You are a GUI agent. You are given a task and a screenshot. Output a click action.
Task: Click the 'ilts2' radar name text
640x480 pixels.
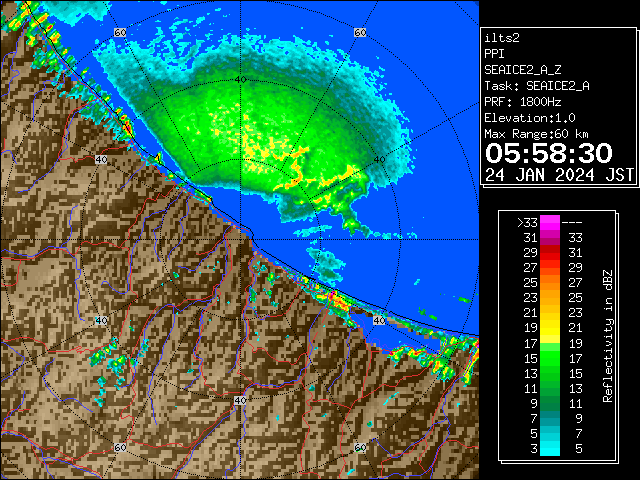pyautogui.click(x=502, y=38)
